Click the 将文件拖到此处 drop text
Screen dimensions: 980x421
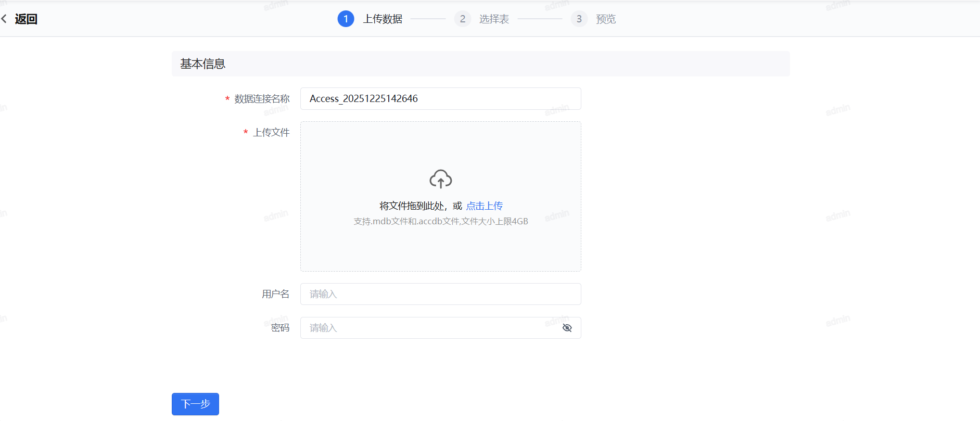point(412,206)
